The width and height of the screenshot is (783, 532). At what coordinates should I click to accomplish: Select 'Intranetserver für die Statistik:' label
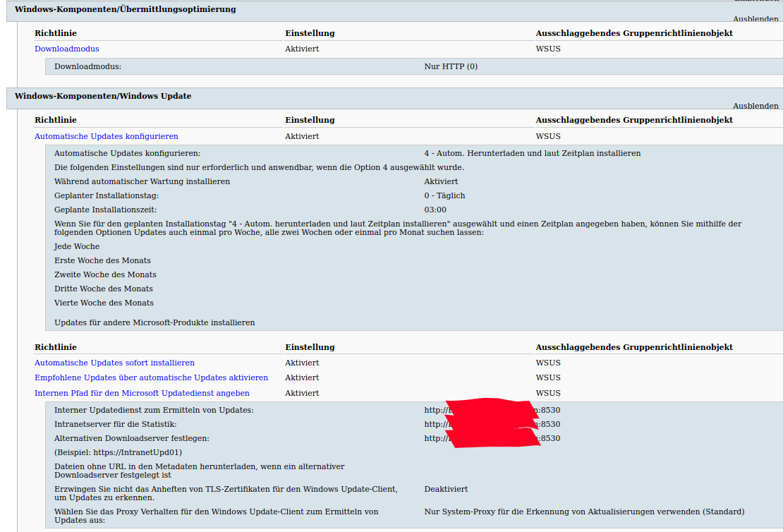116,424
